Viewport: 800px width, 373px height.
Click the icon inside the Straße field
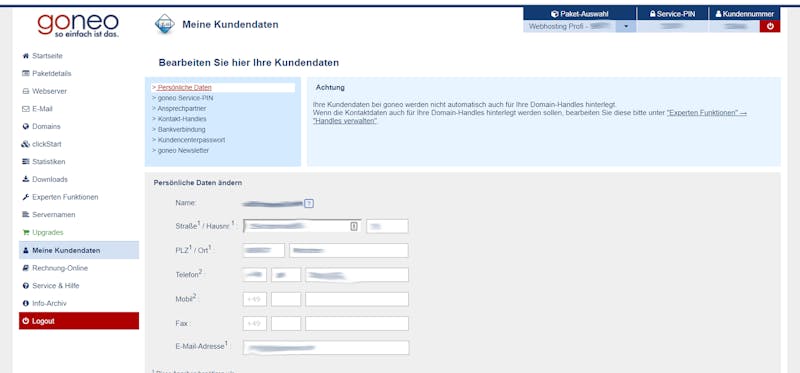(x=354, y=227)
